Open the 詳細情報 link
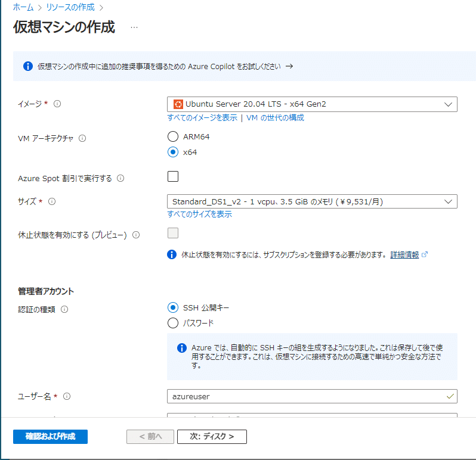This screenshot has height=460, width=476. [x=404, y=254]
